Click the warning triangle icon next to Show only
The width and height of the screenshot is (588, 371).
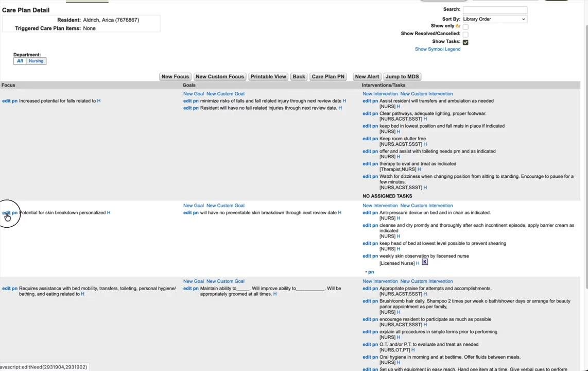(458, 26)
